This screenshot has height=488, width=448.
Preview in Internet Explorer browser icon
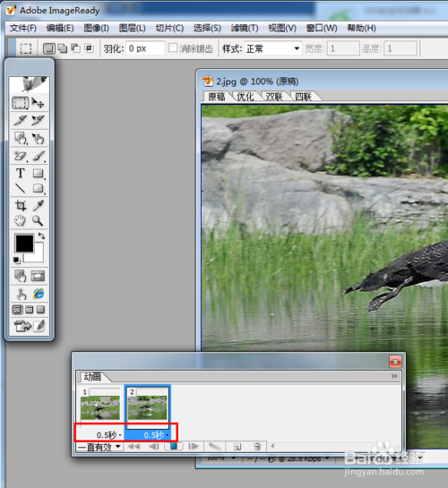click(39, 294)
